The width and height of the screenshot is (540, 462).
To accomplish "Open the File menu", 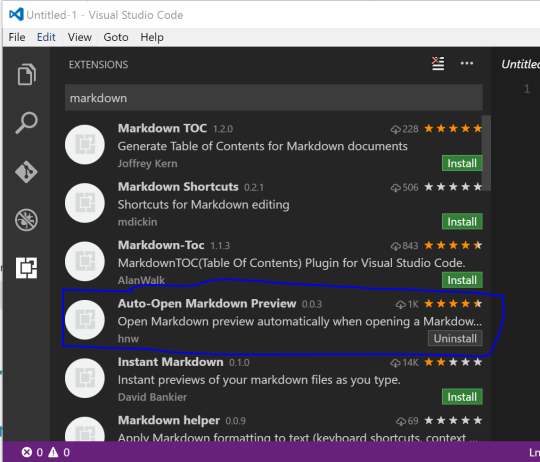I will [17, 37].
